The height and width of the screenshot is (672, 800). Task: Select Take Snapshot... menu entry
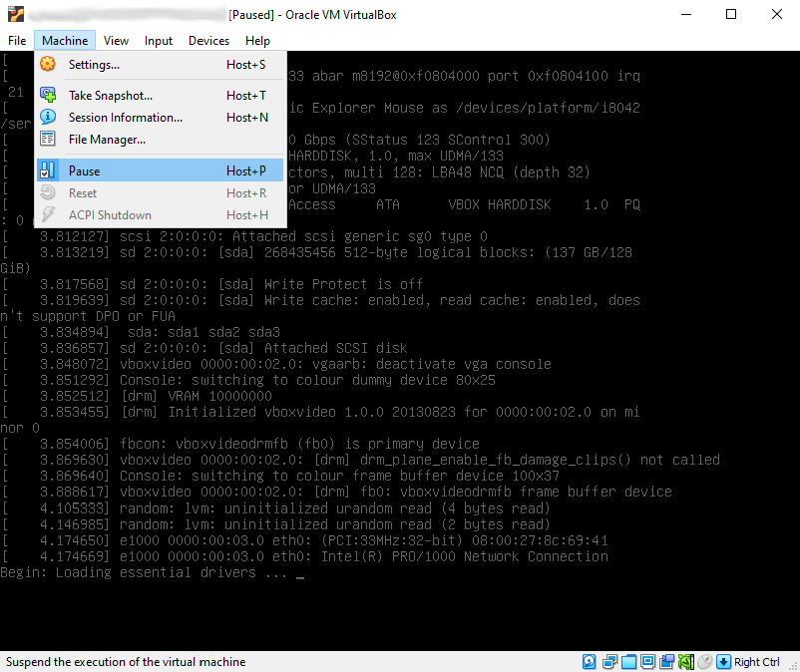(160, 95)
